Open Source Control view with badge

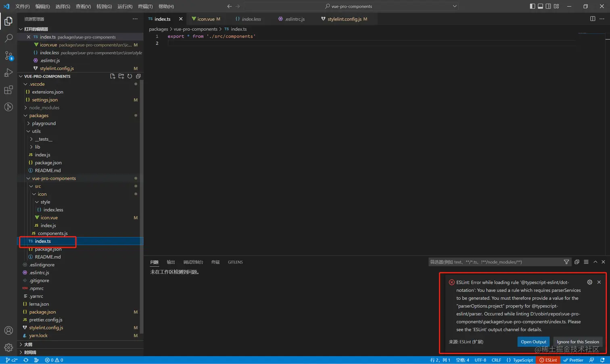(8, 56)
